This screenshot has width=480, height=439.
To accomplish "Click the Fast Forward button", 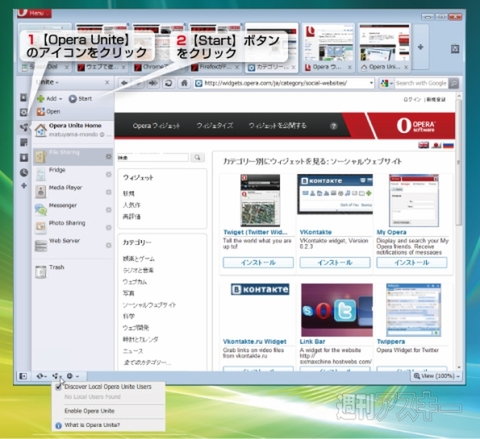I will point(153,83).
